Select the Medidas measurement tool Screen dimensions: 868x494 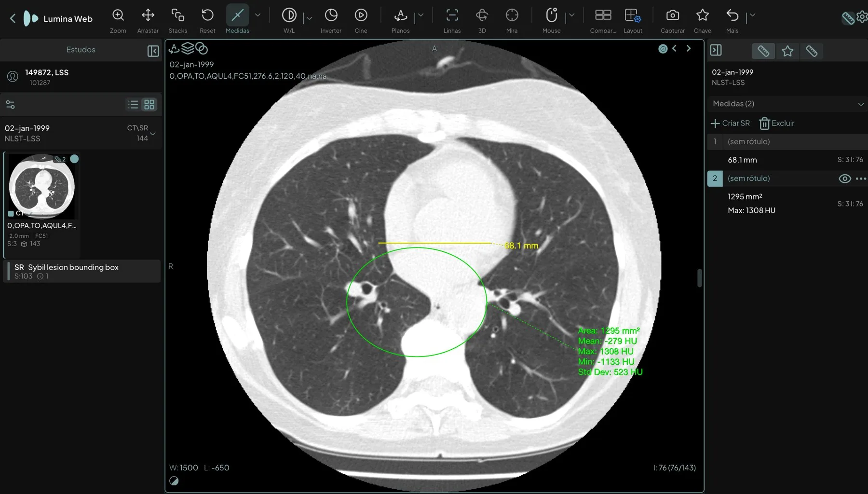tap(237, 20)
